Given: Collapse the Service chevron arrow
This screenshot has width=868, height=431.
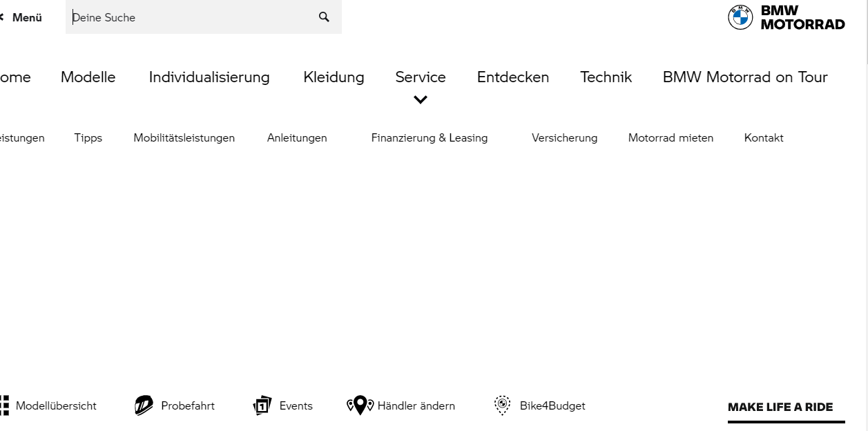Looking at the screenshot, I should (421, 100).
